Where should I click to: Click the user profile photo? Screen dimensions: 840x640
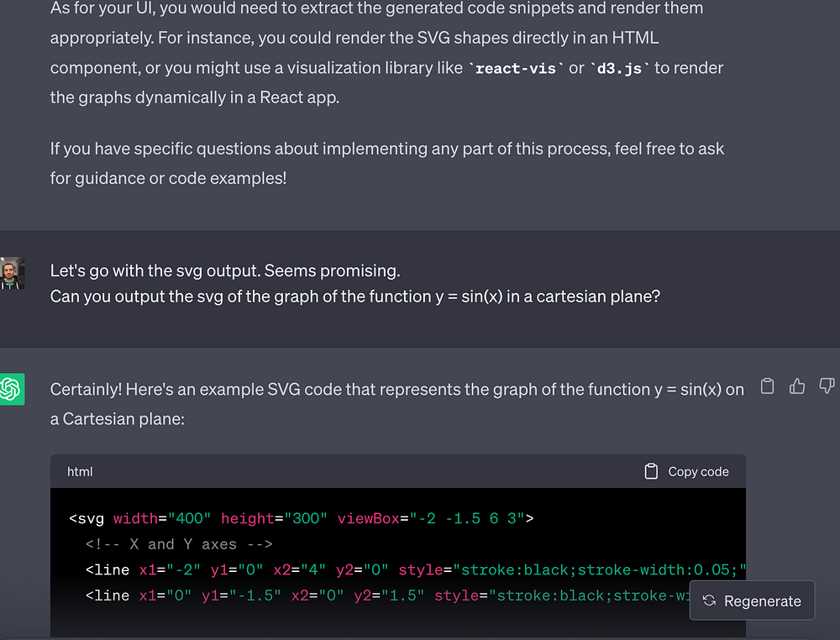(x=12, y=273)
